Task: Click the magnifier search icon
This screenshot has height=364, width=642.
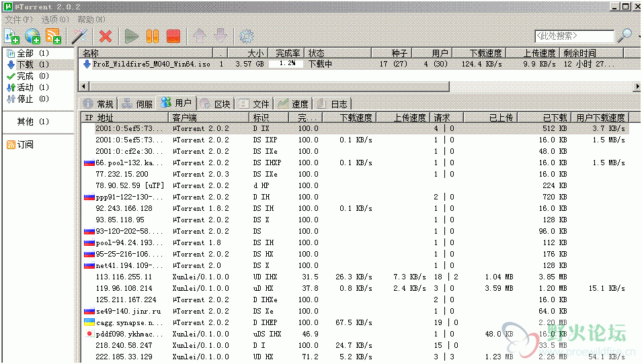Action: pyautogui.click(x=625, y=36)
